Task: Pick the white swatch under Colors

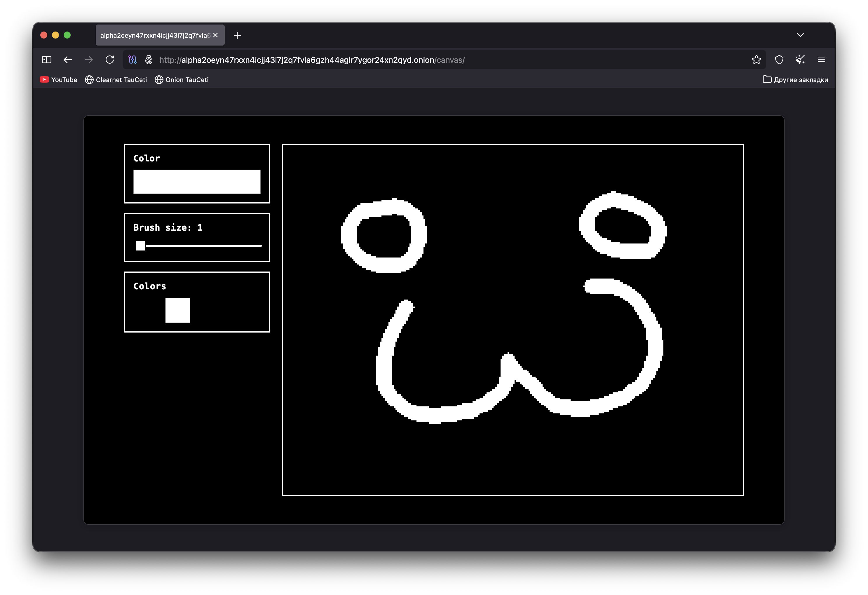Action: tap(178, 310)
